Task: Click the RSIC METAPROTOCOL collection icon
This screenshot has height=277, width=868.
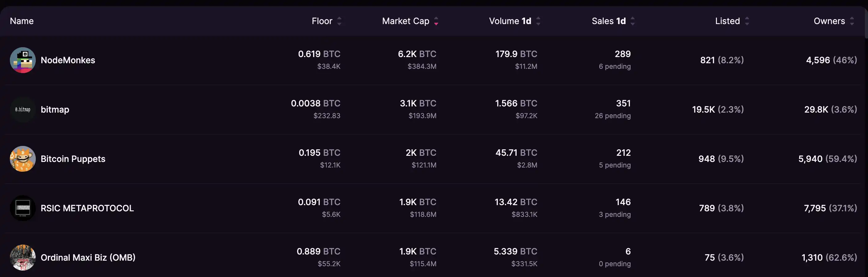Action: (23, 208)
